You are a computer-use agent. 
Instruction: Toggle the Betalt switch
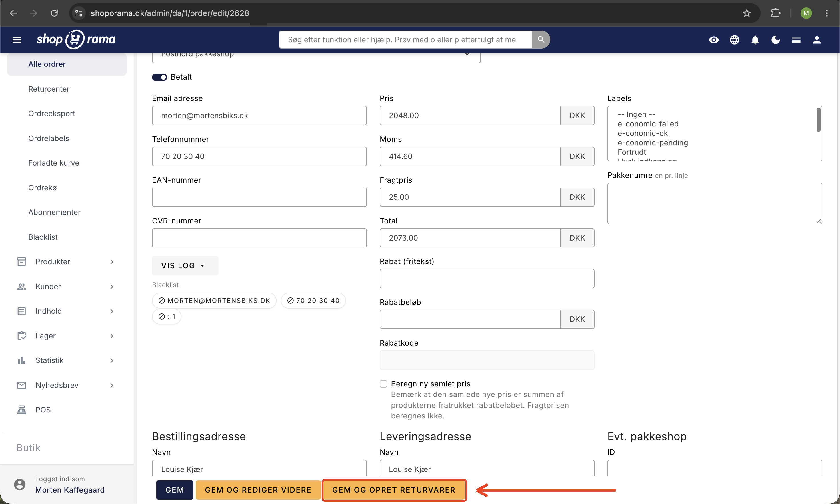tap(159, 77)
